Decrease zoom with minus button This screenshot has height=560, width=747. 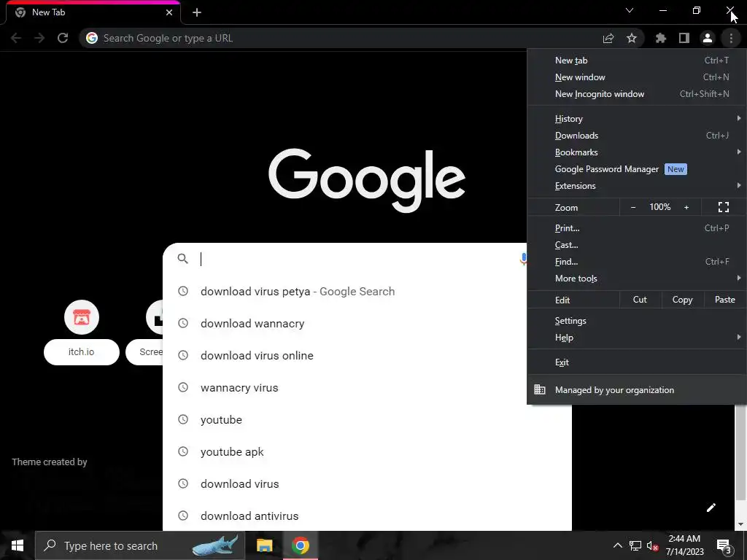click(x=633, y=207)
